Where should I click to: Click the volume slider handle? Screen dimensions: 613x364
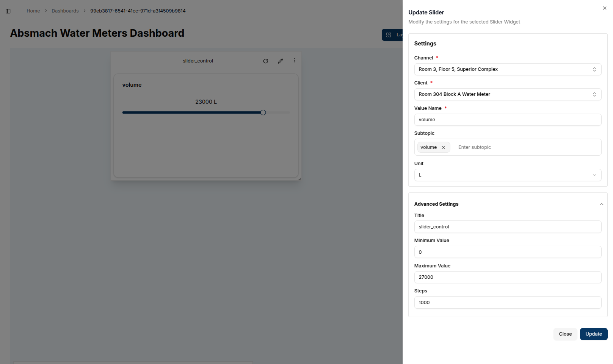[x=263, y=112]
